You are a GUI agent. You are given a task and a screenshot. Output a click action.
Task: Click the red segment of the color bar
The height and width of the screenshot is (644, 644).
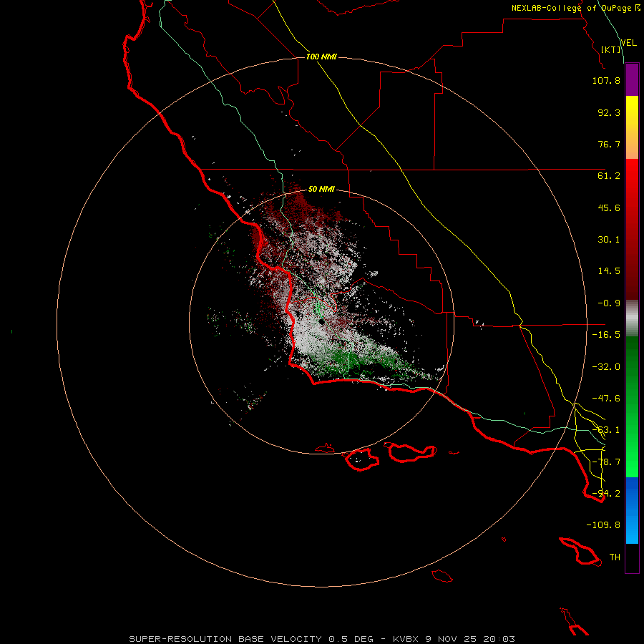pos(632,229)
